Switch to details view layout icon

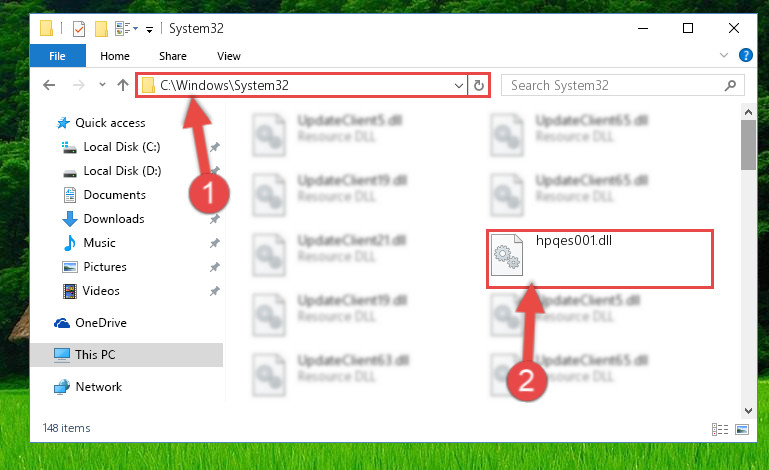[x=719, y=430]
